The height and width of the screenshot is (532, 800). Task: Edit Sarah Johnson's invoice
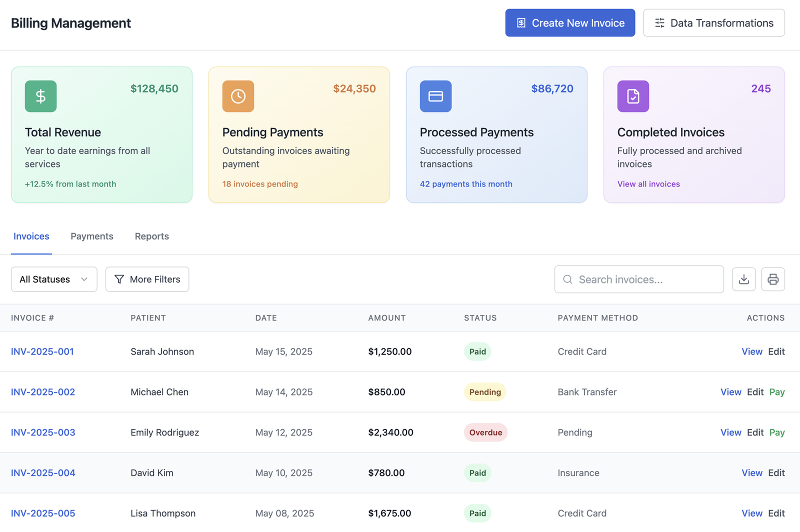coord(776,351)
